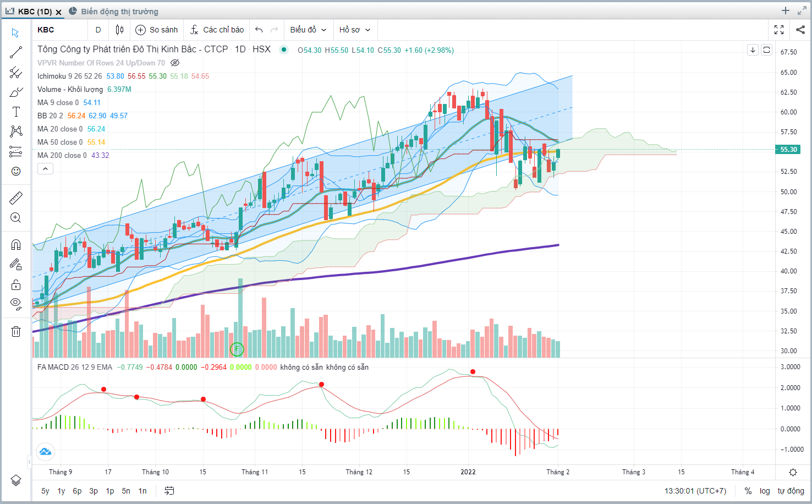Activate the zoom in tool
812x504 pixels.
[16, 218]
